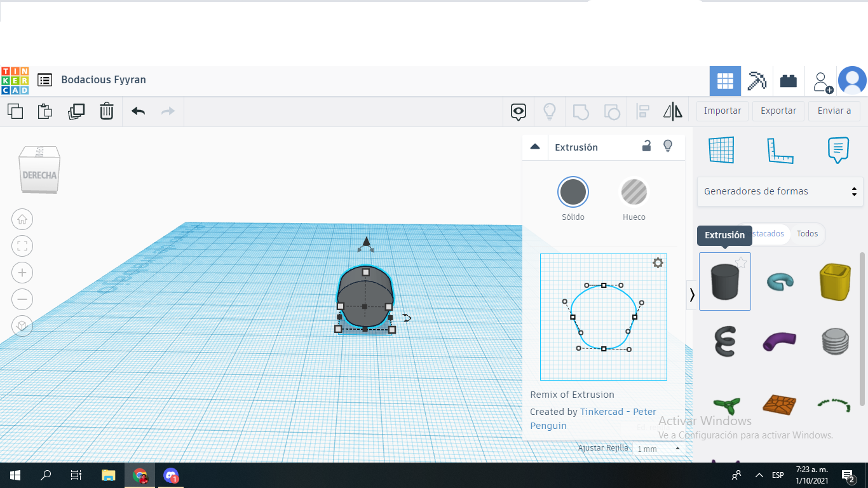Open Windows taskbar search

click(46, 475)
